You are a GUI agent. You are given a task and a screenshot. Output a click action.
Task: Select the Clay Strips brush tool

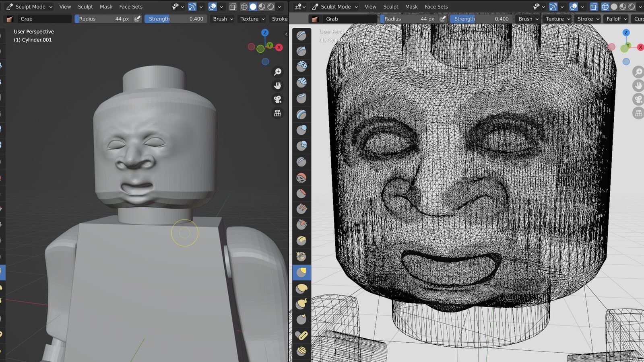301,83
